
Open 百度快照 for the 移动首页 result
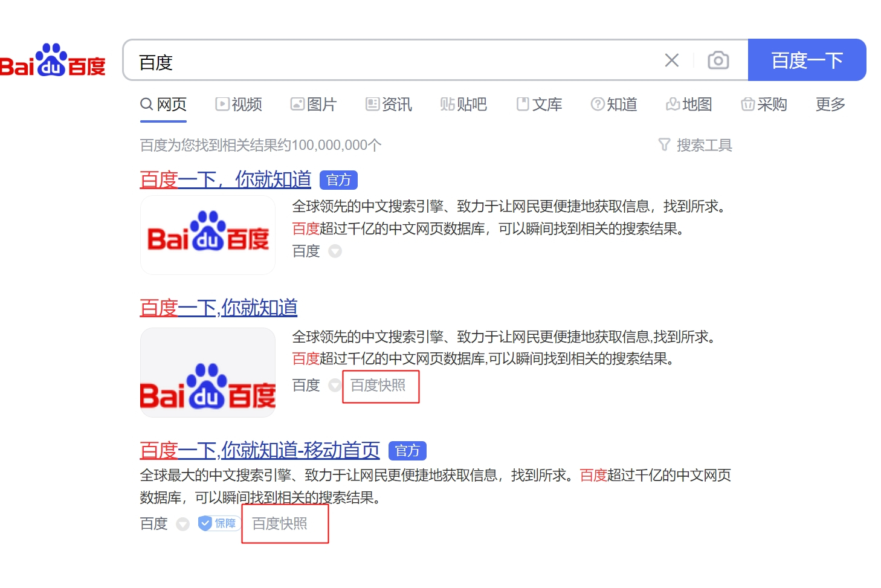[x=280, y=523]
